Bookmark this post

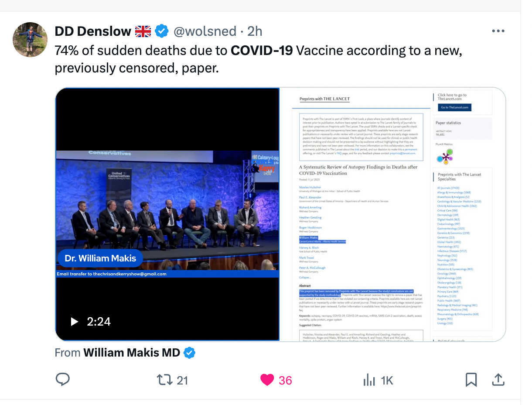(x=471, y=380)
